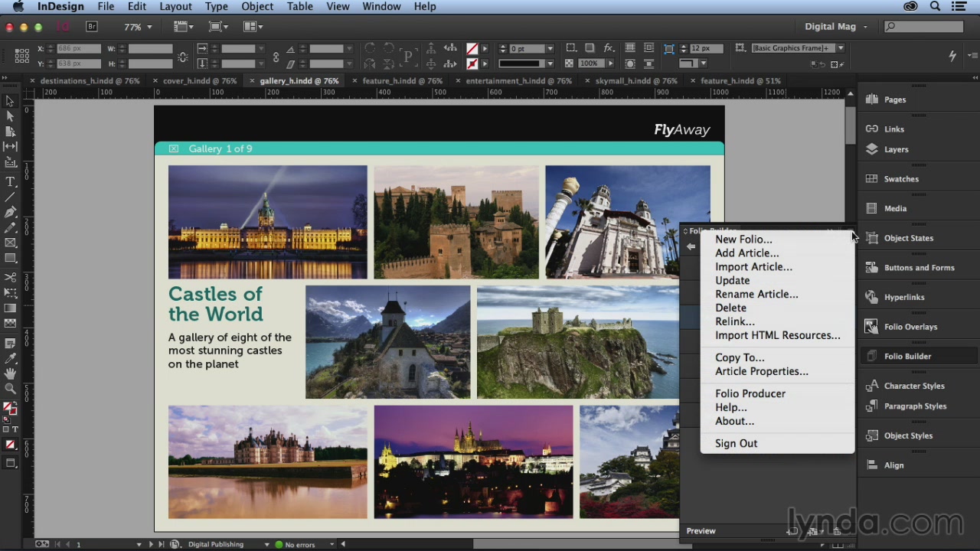The image size is (980, 551).
Task: Open the Folio Overlays panel
Action: coord(911,327)
